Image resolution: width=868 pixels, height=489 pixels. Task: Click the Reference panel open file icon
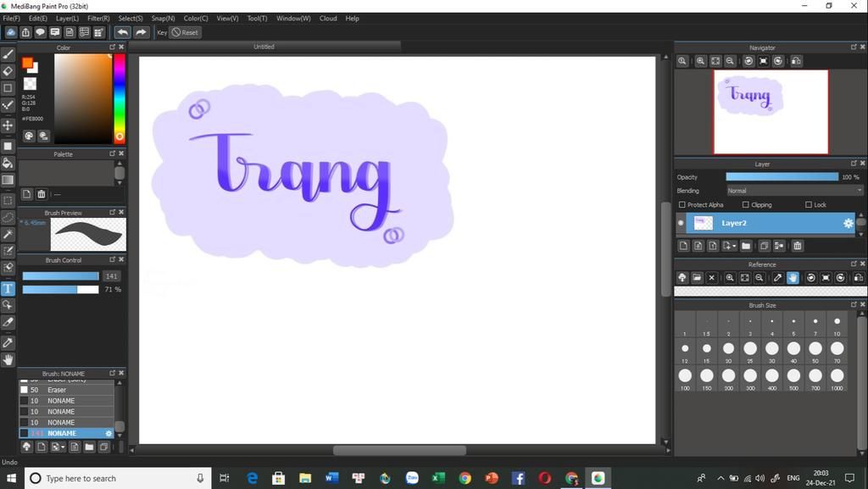697,278
